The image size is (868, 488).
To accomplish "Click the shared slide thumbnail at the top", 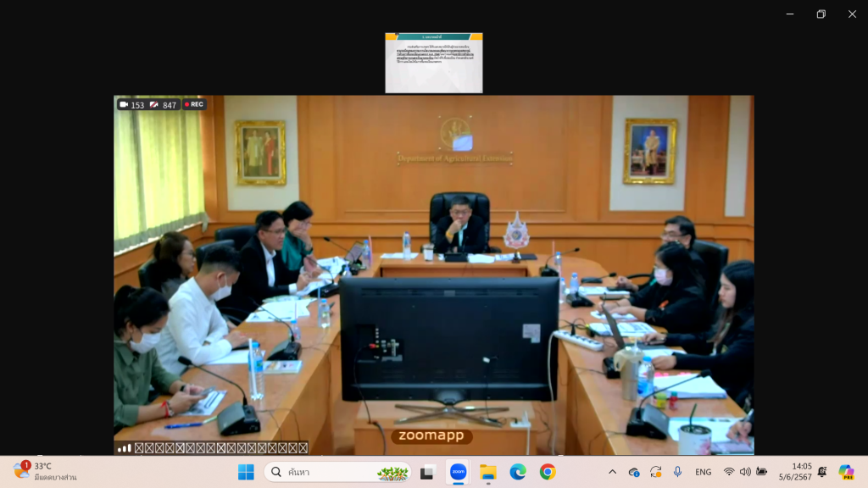I will 433,63.
